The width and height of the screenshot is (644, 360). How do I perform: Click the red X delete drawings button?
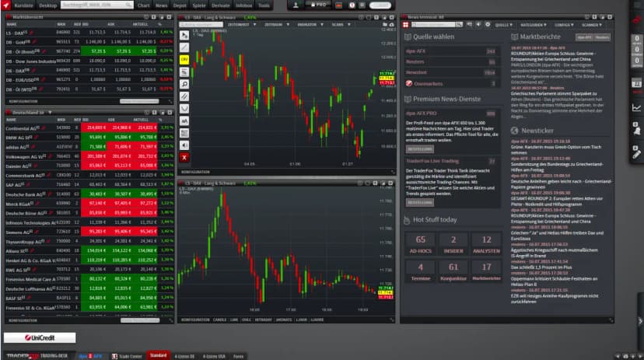pyautogui.click(x=184, y=158)
